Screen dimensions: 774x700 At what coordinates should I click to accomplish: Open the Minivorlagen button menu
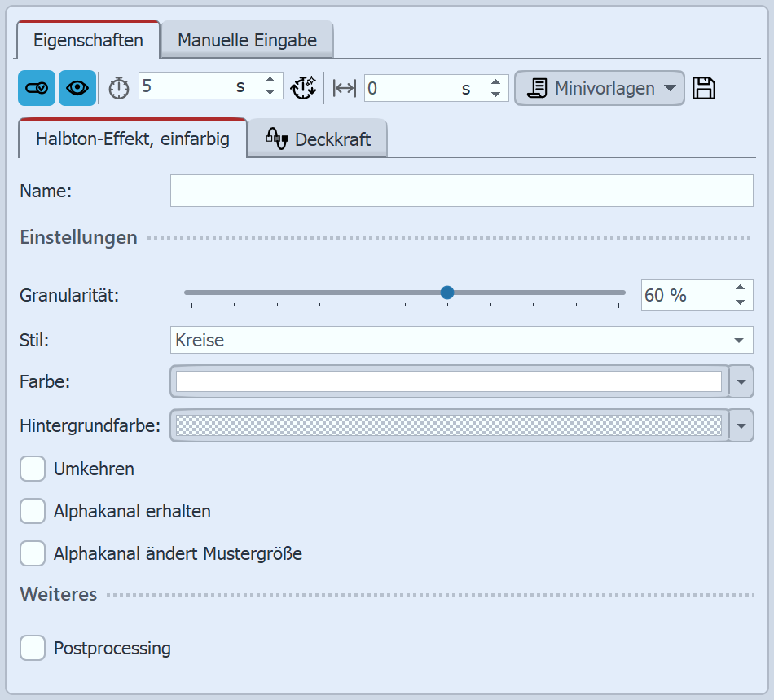coord(599,88)
